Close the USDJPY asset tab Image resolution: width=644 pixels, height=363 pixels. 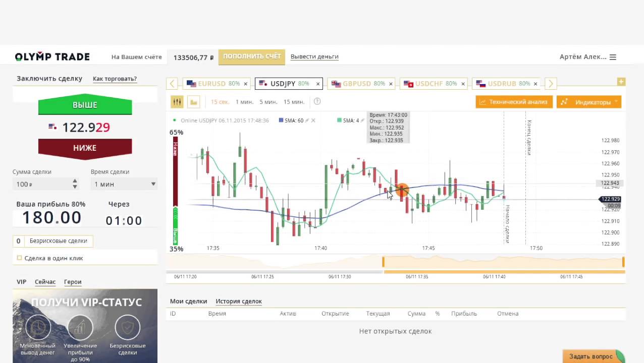[x=318, y=84]
